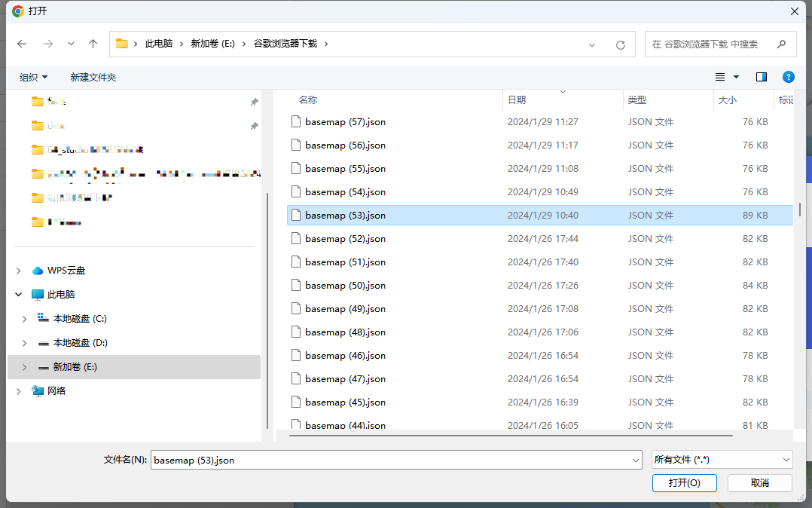Go up one folder level with up arrow icon
This screenshot has height=508, width=812.
click(x=92, y=44)
